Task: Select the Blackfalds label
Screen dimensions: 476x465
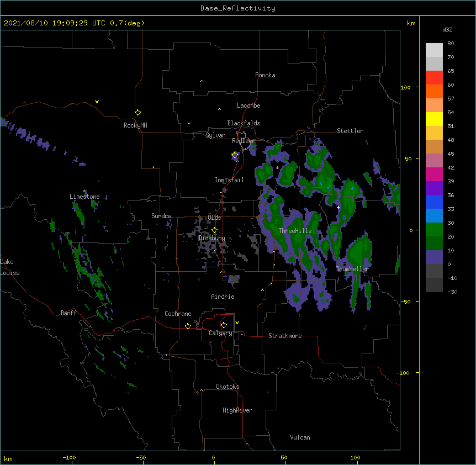Action: (244, 123)
